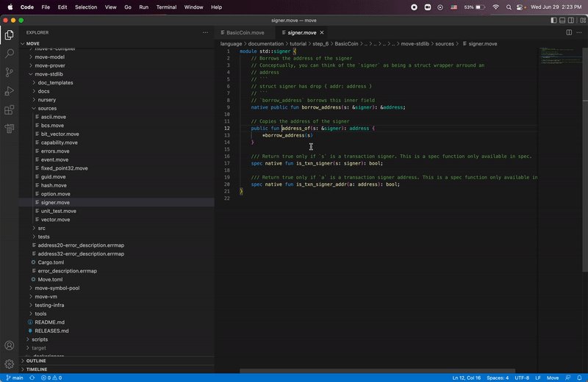
Task: Open the Terminal menu
Action: [166, 7]
